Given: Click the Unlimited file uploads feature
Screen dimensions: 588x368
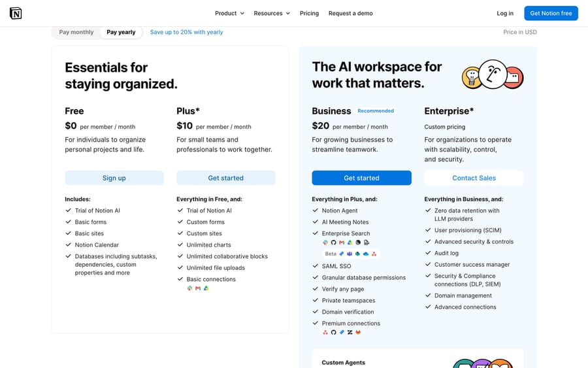Looking at the screenshot, I should click(216, 268).
